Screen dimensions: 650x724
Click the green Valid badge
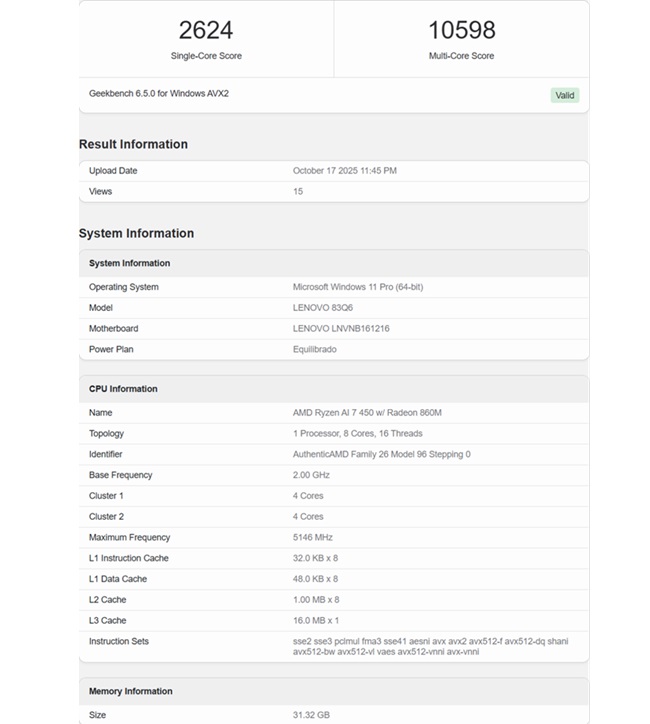point(564,95)
